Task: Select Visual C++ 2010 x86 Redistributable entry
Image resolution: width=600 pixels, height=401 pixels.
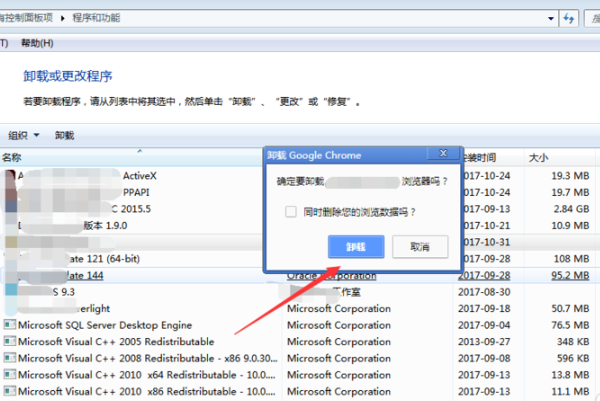Action: [147, 391]
